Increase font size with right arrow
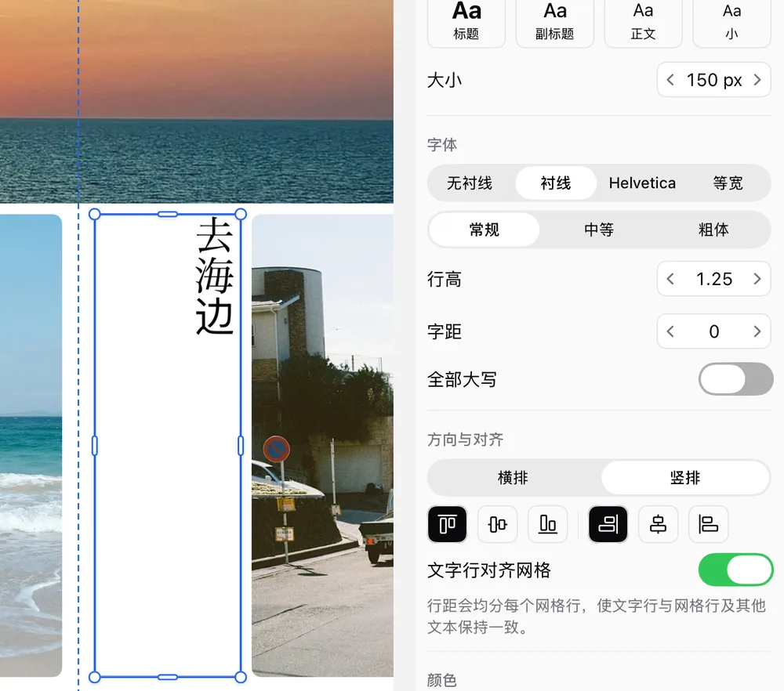The width and height of the screenshot is (784, 691). 757,80
